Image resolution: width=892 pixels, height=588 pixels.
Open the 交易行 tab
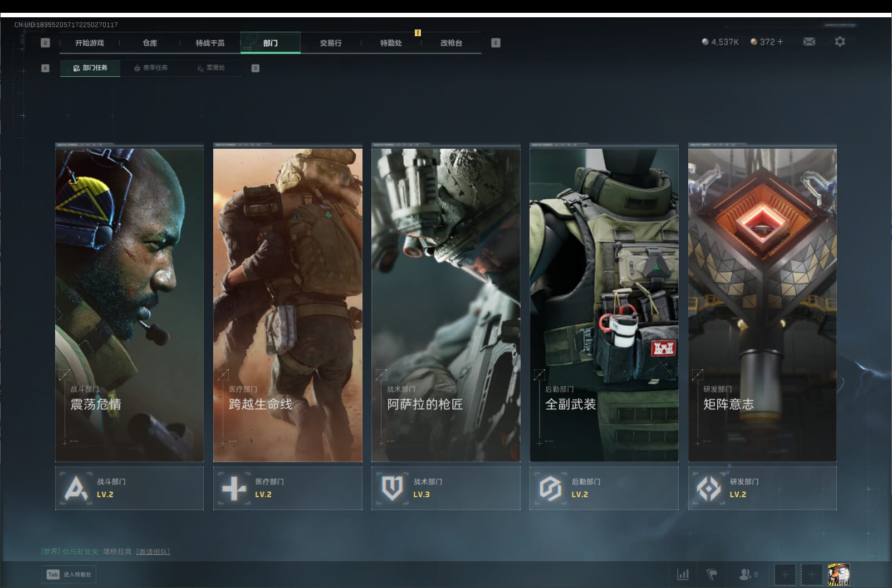[x=331, y=43]
